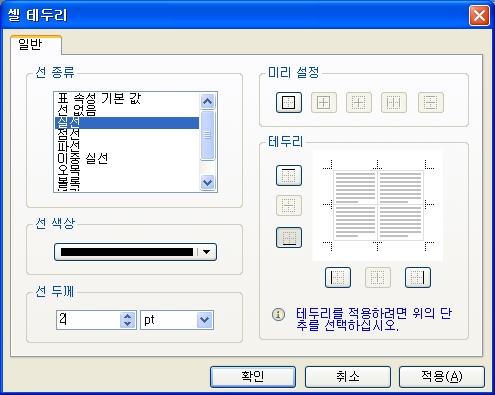Toggle the right border button
Screen dimensions: 495x395
click(x=418, y=277)
